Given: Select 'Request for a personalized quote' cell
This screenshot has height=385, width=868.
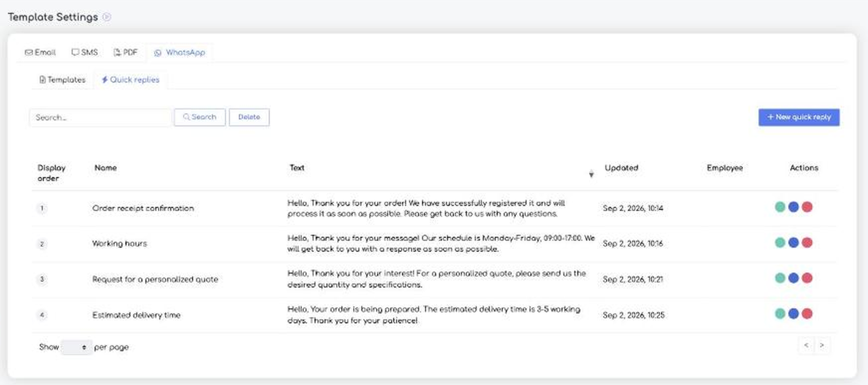Looking at the screenshot, I should click(x=155, y=280).
